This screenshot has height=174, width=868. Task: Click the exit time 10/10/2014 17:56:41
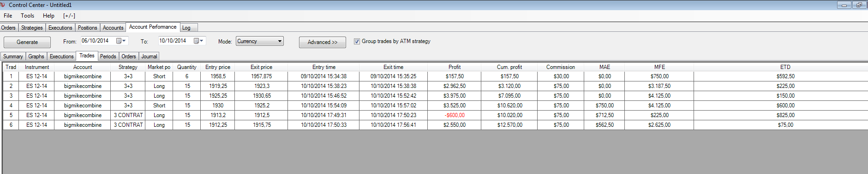pyautogui.click(x=393, y=125)
